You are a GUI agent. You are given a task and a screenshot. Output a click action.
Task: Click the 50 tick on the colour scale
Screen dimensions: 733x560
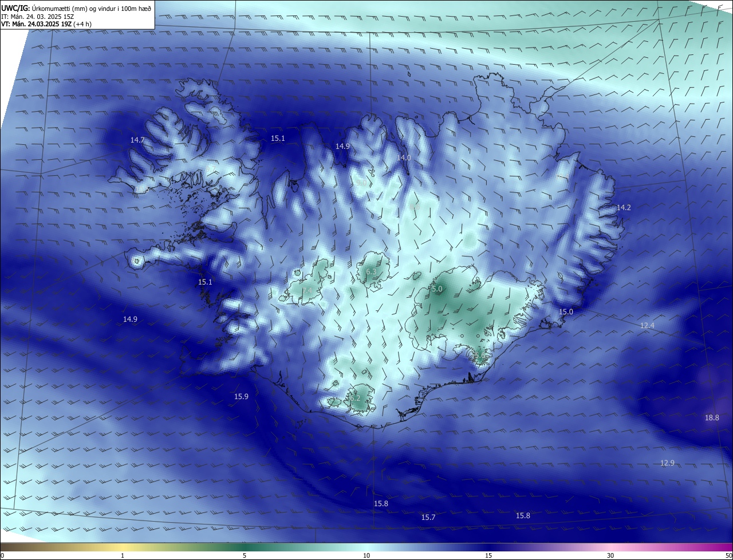(728, 555)
